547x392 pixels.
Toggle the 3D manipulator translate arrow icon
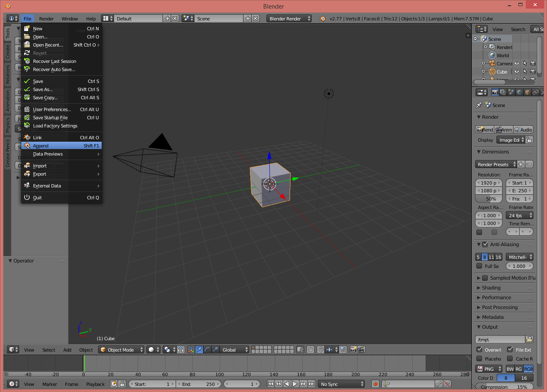pyautogui.click(x=199, y=350)
